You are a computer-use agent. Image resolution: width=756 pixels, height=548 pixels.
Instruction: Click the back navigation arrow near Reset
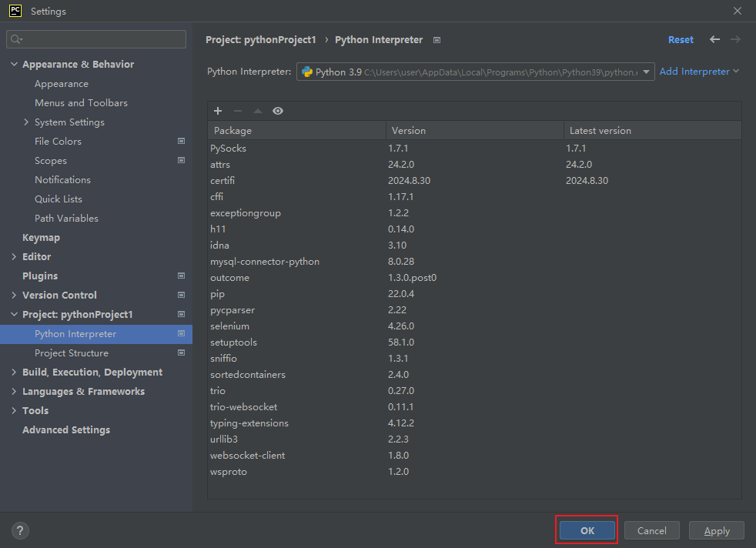click(714, 39)
